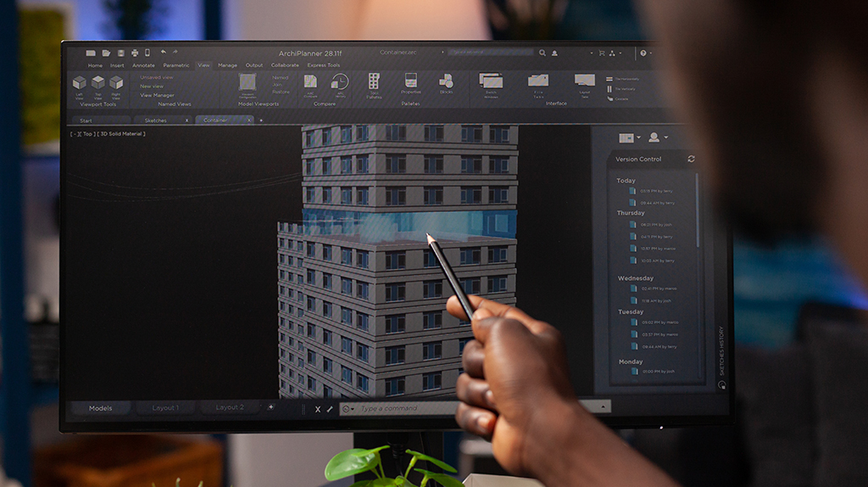This screenshot has height=487, width=868.
Task: Open the Express Tools ribbon tab
Action: click(x=323, y=65)
